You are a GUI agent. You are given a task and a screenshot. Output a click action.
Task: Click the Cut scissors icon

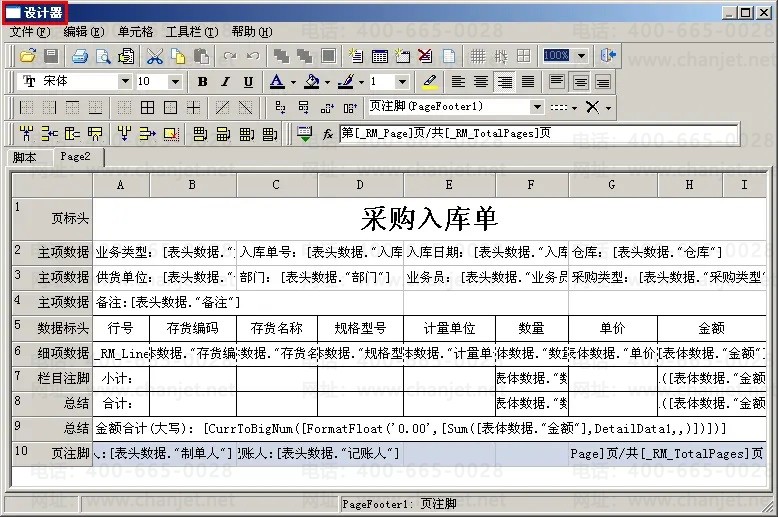[155, 56]
